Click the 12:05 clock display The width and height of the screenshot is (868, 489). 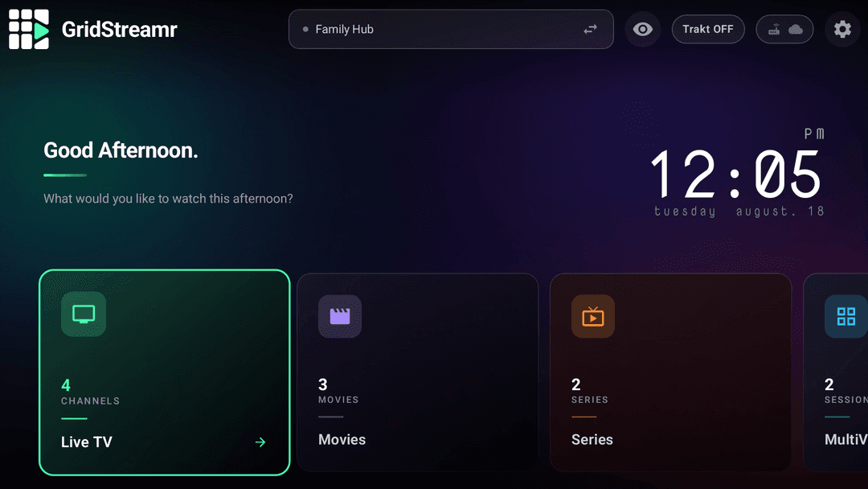[735, 175]
